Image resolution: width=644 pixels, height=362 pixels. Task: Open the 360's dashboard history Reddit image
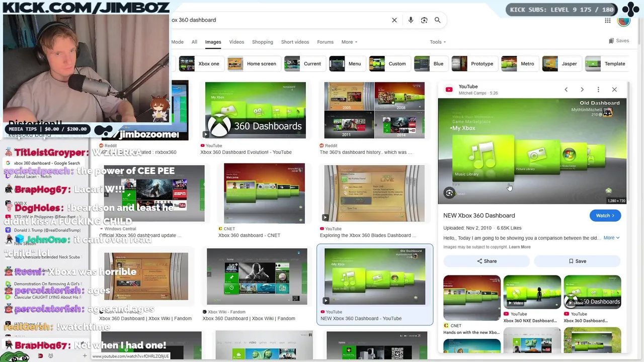(x=374, y=110)
